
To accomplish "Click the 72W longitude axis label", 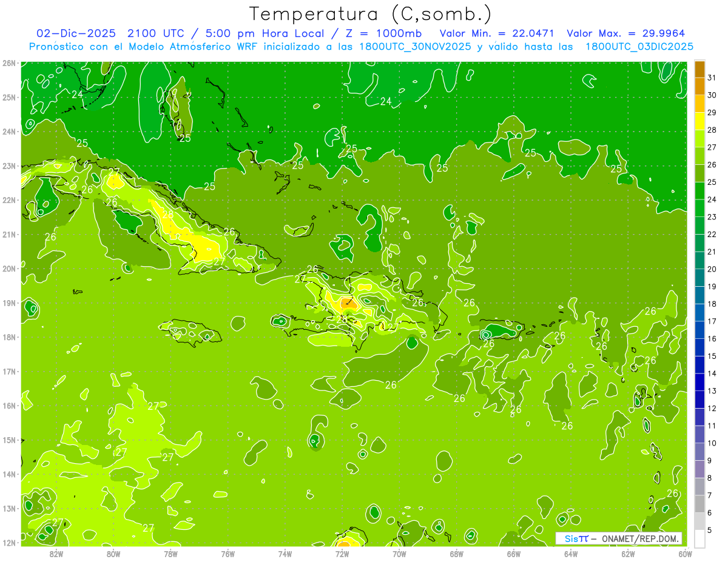I will click(x=342, y=553).
